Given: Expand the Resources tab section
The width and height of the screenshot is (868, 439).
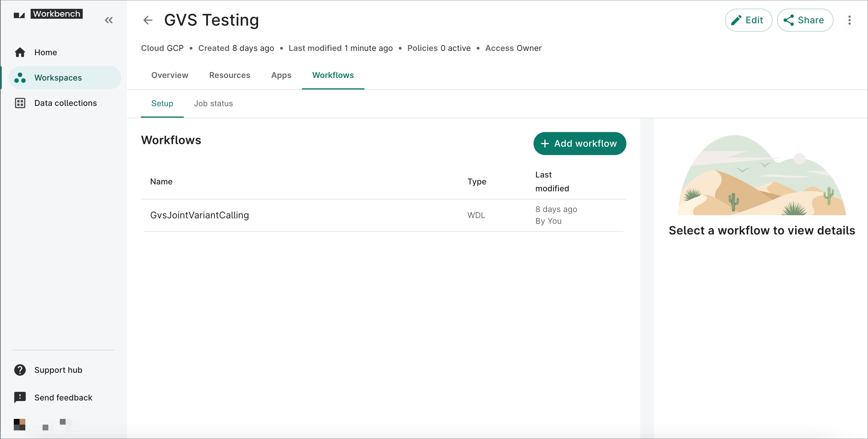Looking at the screenshot, I should tap(230, 75).
